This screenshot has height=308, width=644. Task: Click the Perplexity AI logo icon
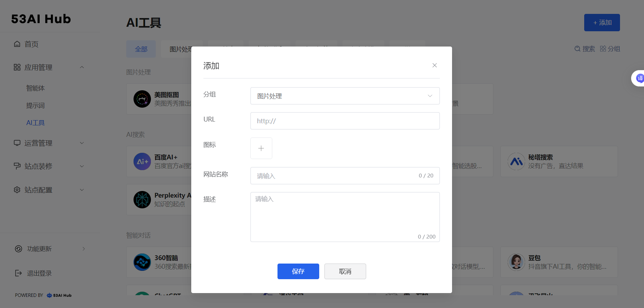pyautogui.click(x=142, y=200)
